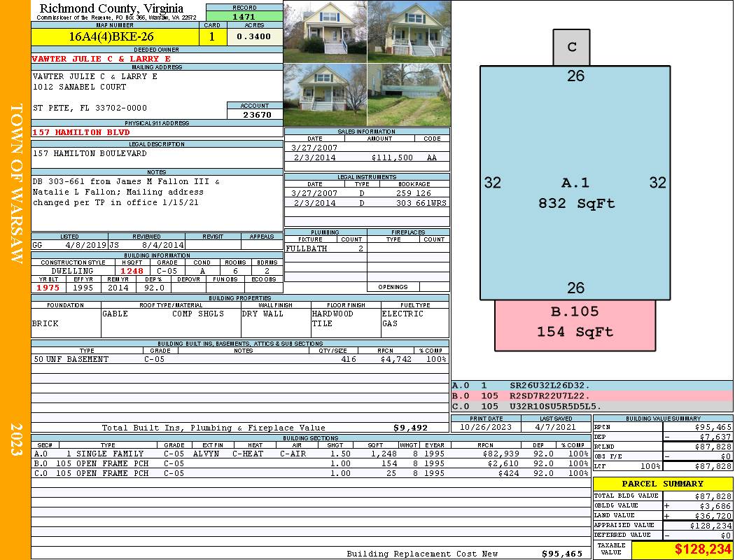This screenshot has height=560, width=735.
Task: Click legal instrument book/page 259 126
Action: pos(413,193)
